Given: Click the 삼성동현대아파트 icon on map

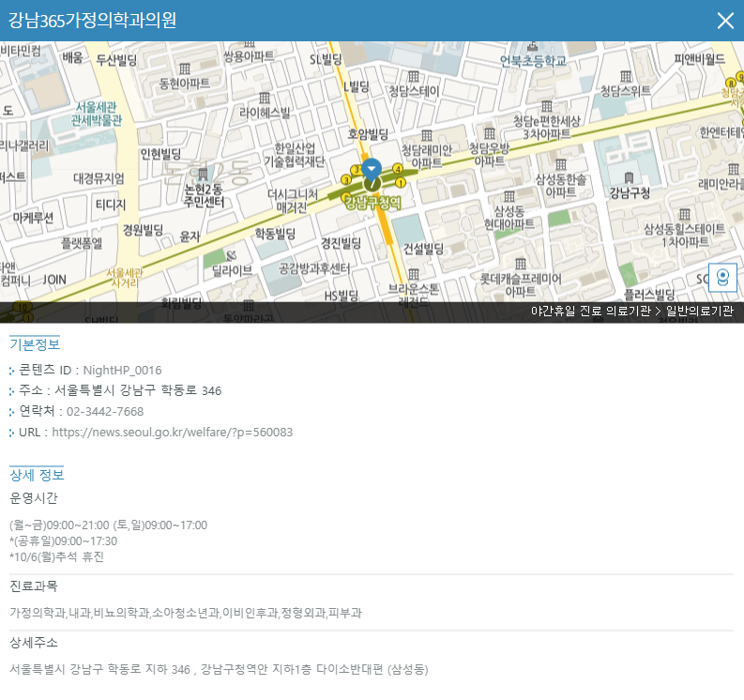Looking at the screenshot, I should click(x=509, y=196).
